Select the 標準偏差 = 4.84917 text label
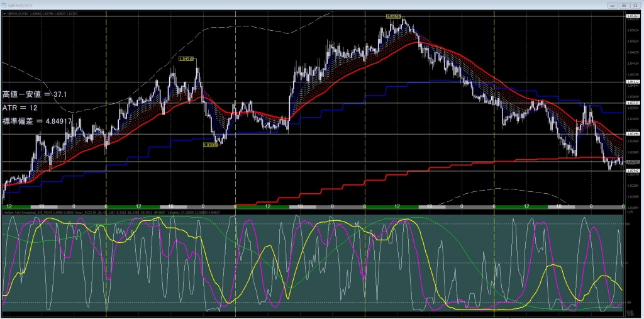 click(x=37, y=120)
